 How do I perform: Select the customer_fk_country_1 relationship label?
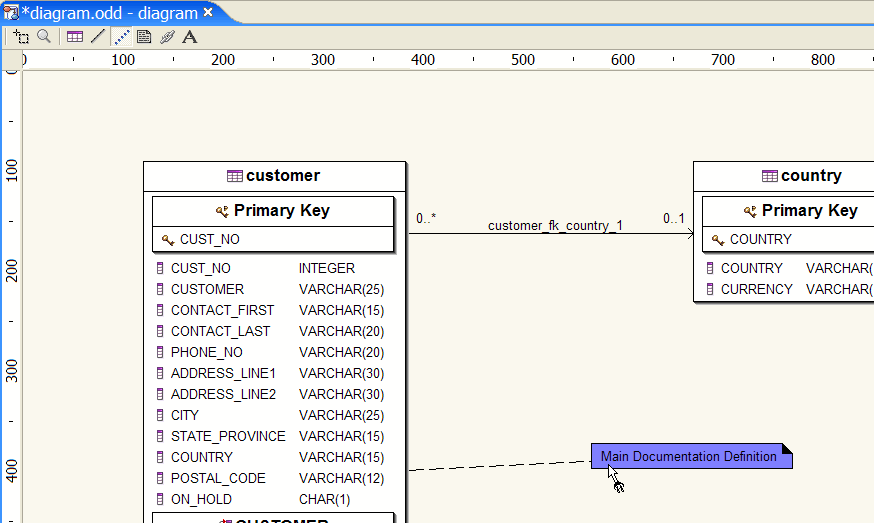555,226
